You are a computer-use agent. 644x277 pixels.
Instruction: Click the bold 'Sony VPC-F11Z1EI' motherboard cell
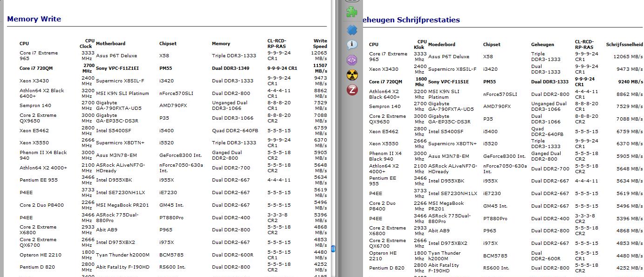pos(117,68)
